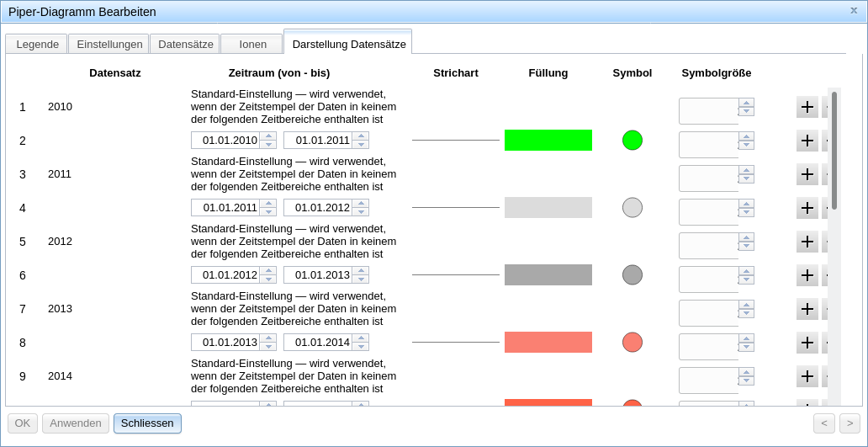The width and height of the screenshot is (868, 447).
Task: Select the dataset name 2014 in row 9
Action: pyautogui.click(x=61, y=376)
